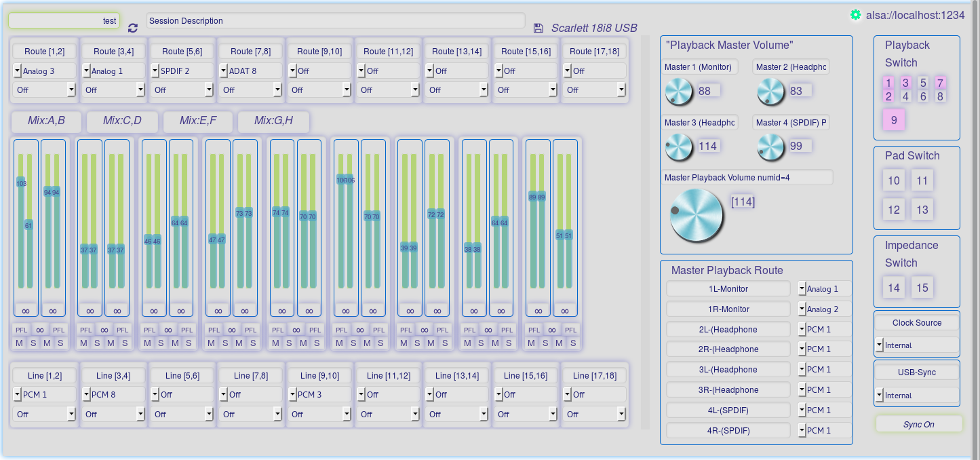Screen dimensions: 980x460
Task: Click infinity button under the 94 94 fader pair
Action: point(53,310)
